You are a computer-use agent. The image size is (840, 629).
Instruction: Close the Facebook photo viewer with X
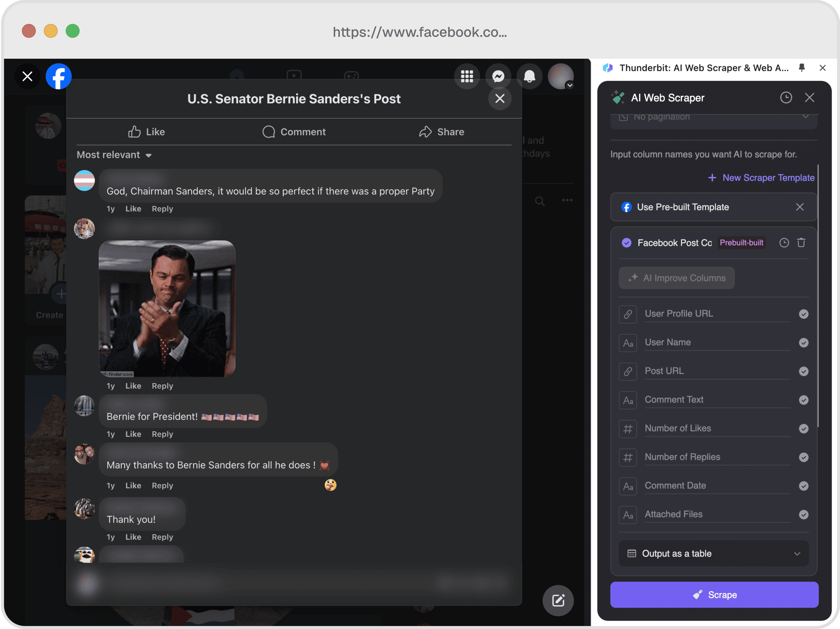(27, 76)
